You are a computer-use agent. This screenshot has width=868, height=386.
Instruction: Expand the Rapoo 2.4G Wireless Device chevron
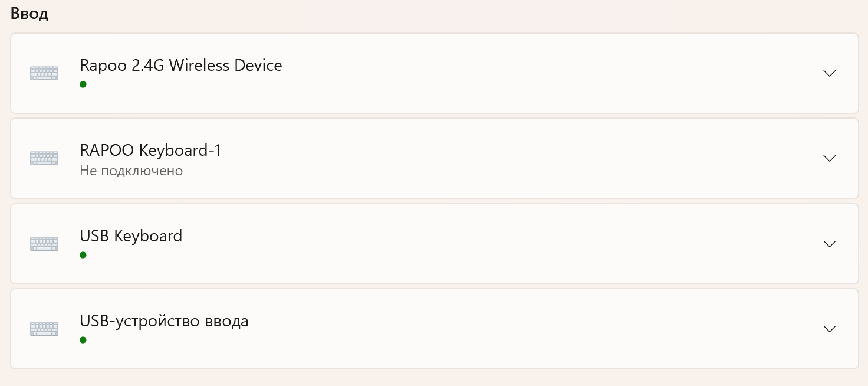pos(829,73)
